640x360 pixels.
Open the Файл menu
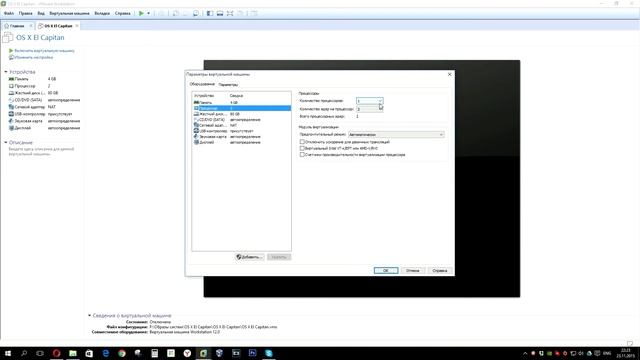point(9,13)
